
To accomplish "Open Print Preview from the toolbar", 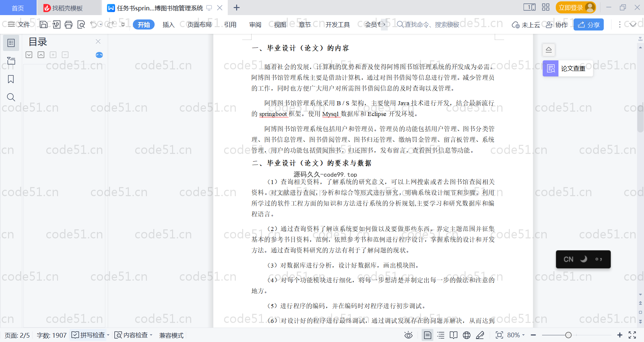I will click(81, 24).
